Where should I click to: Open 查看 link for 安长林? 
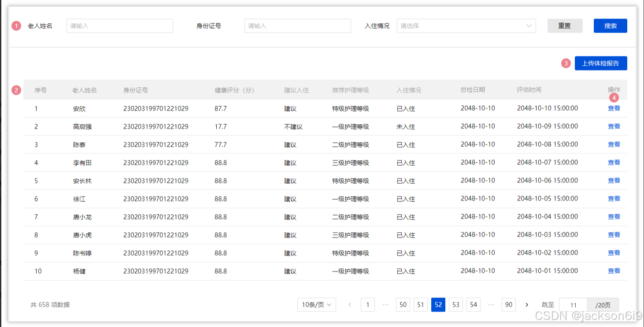[614, 180]
